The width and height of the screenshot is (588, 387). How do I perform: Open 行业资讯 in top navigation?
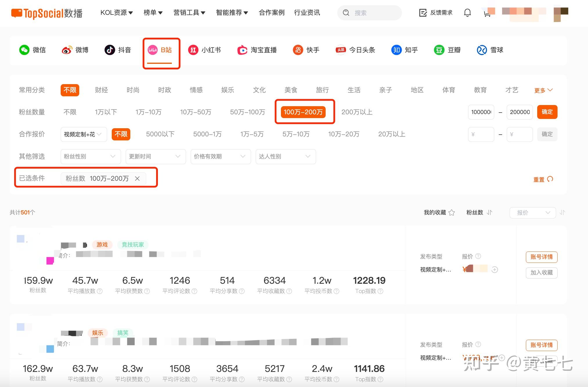[307, 13]
